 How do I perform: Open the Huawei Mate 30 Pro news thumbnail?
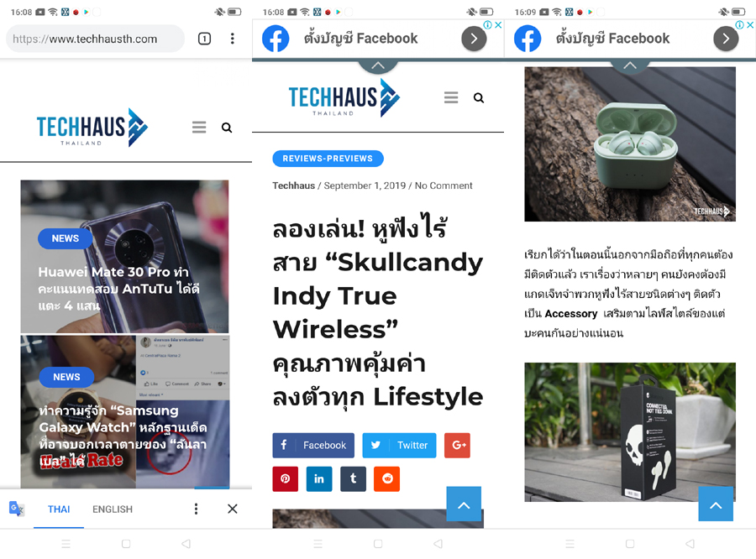click(124, 256)
